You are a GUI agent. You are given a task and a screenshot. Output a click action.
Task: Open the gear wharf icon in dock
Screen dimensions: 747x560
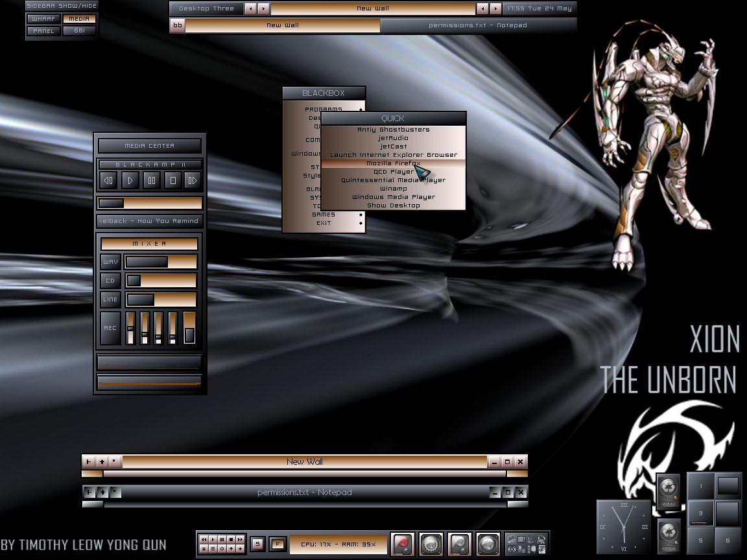[x=431, y=544]
